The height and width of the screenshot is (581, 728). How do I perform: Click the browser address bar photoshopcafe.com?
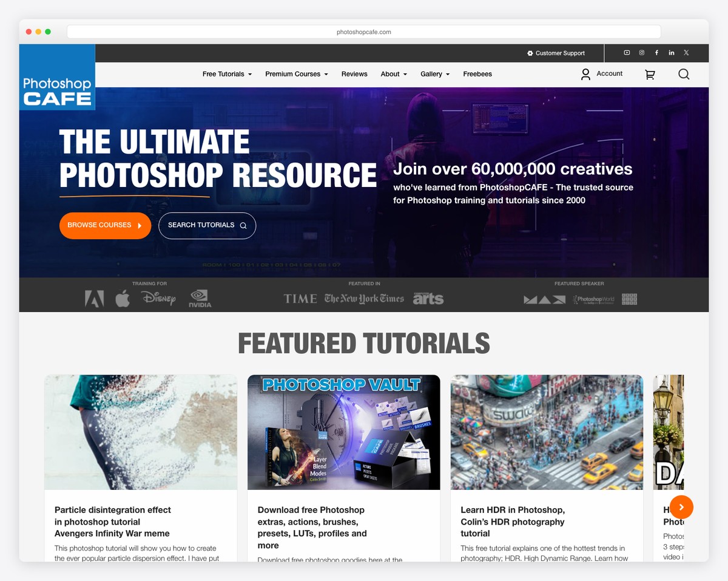click(364, 32)
